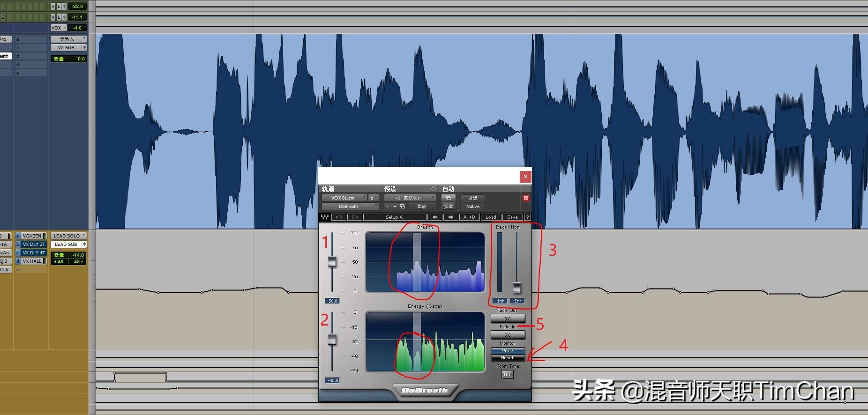Image resolution: width=868 pixels, height=415 pixels.
Task: Select the VX DLY 2T send slot
Action: click(31, 245)
